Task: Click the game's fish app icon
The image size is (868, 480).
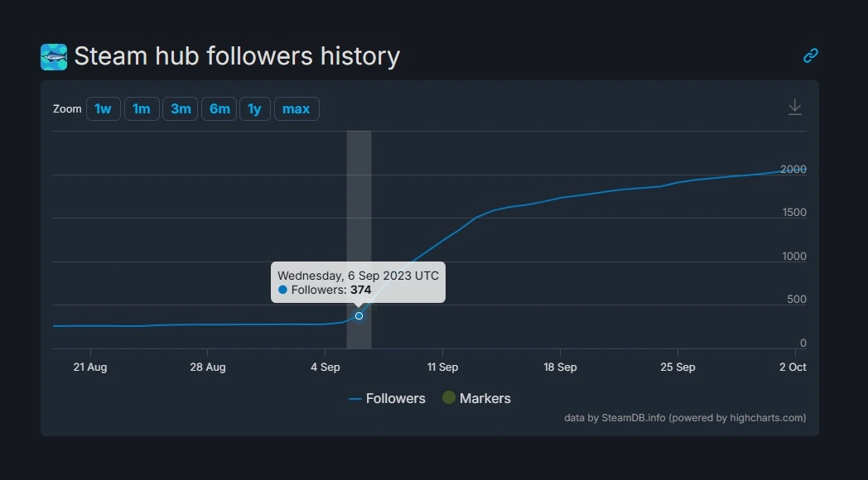Action: tap(54, 57)
